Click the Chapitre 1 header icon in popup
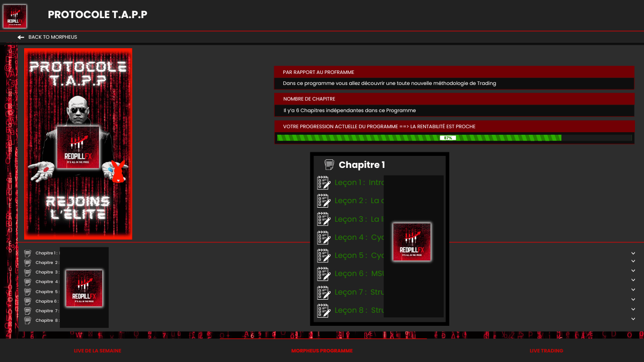The height and width of the screenshot is (362, 644). [329, 164]
